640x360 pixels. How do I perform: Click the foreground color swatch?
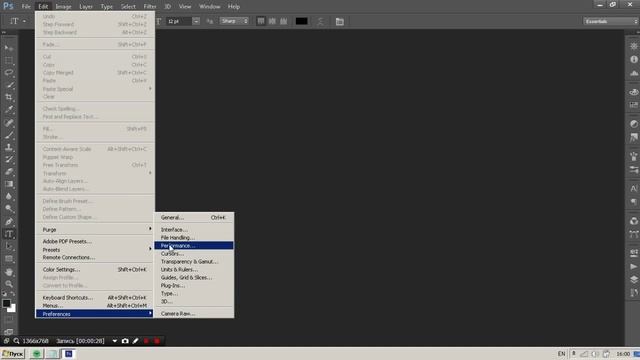coord(6,303)
